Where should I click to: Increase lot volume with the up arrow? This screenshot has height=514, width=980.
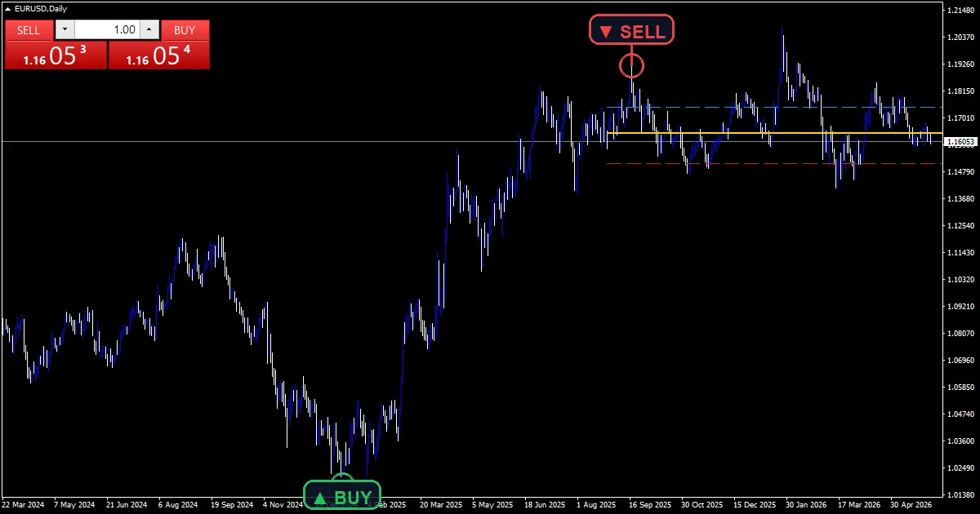(149, 30)
